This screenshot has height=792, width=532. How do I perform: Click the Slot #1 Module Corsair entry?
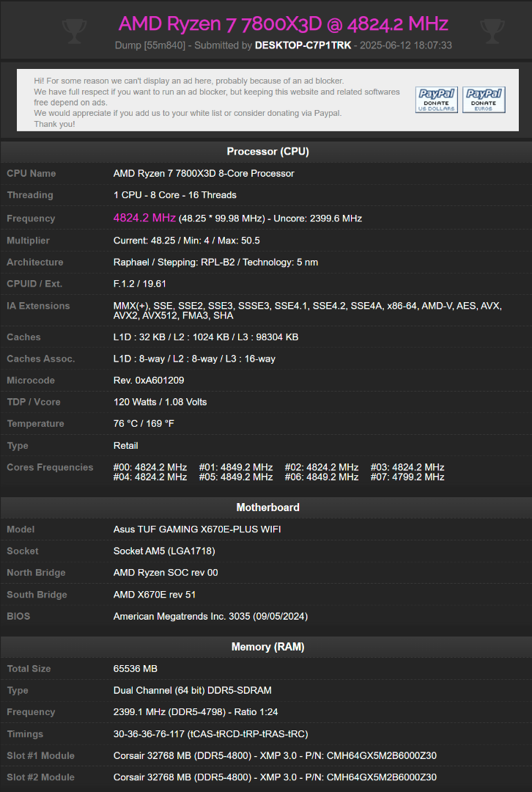275,755
